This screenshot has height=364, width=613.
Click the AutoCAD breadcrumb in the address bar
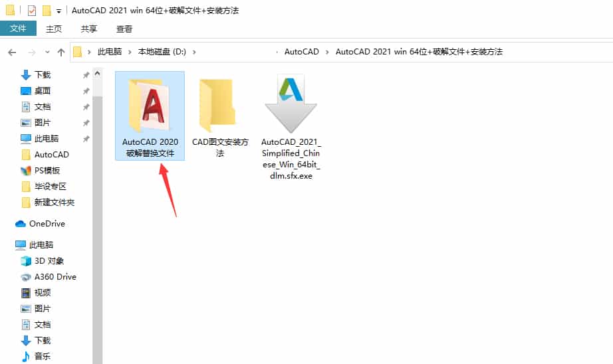click(301, 52)
